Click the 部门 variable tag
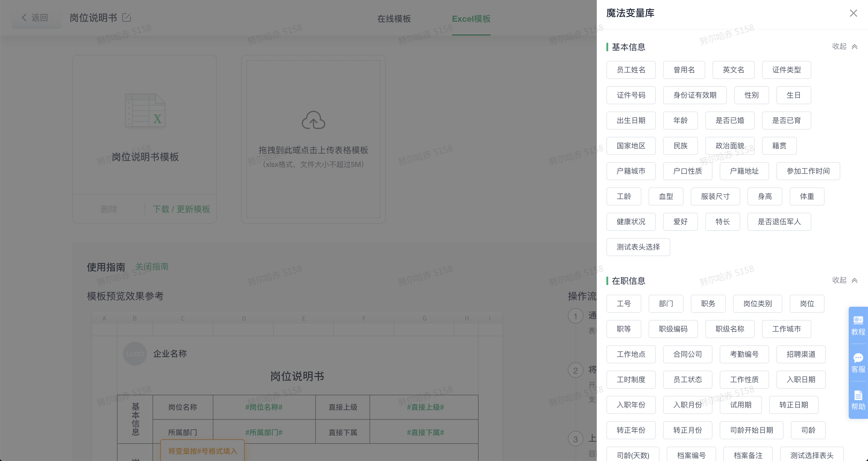868x461 pixels. coord(666,304)
